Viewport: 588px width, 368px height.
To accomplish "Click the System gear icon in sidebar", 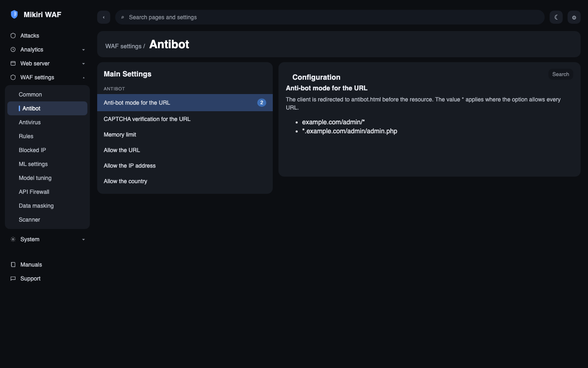I will pyautogui.click(x=13, y=239).
